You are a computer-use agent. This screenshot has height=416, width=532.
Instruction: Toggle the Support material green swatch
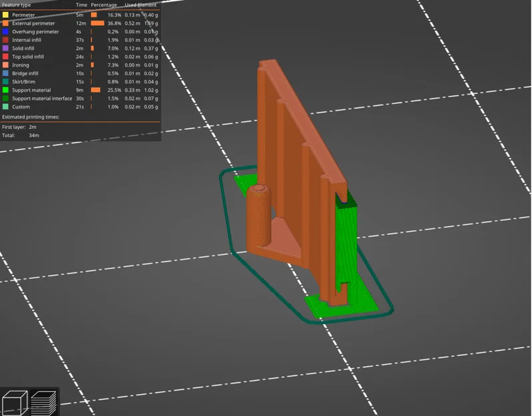(x=5, y=90)
